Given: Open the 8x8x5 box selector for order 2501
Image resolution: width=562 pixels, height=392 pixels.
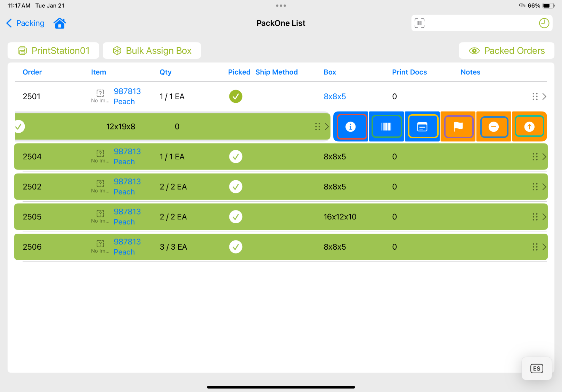Looking at the screenshot, I should (x=335, y=97).
